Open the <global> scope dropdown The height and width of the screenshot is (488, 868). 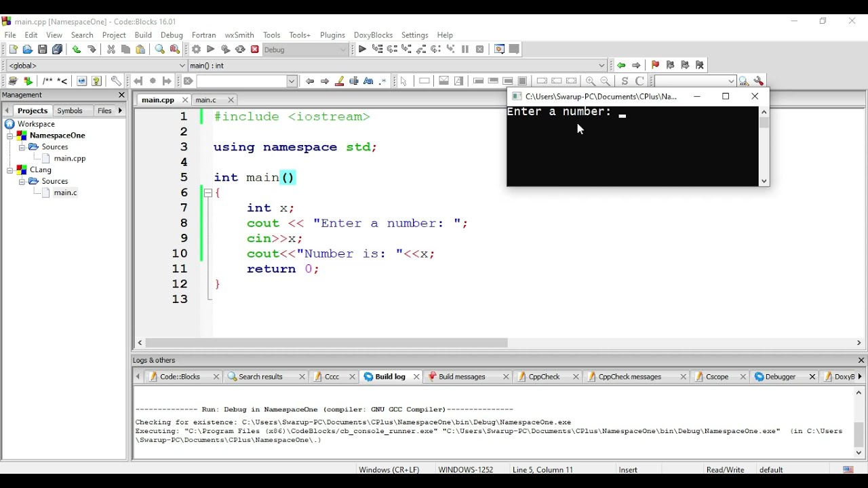(95, 65)
